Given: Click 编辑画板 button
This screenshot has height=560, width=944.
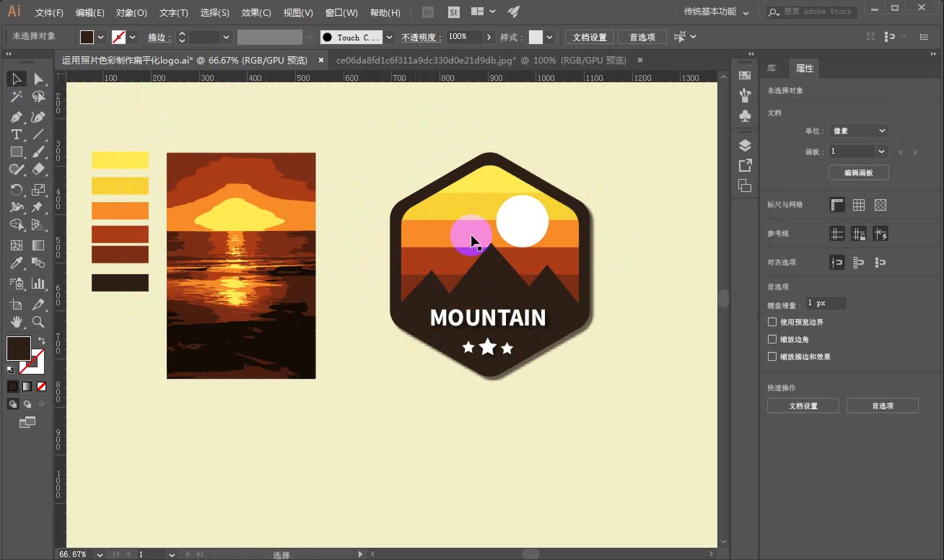Looking at the screenshot, I should coord(858,172).
